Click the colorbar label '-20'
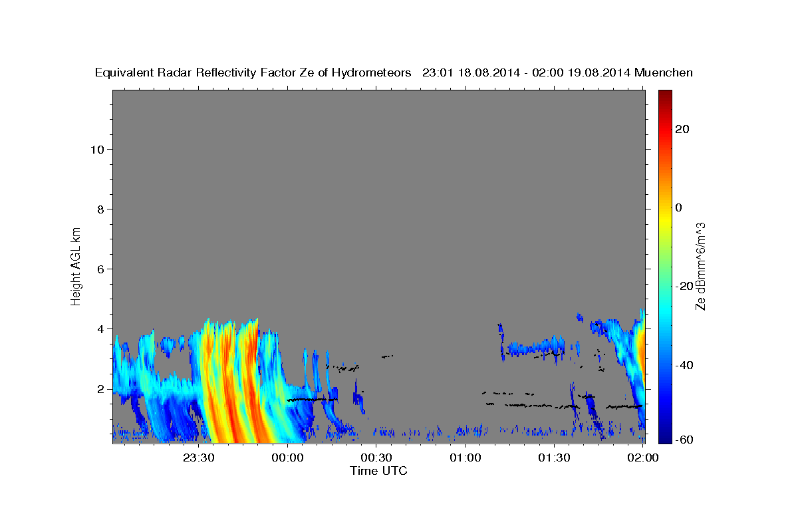Viewport: 798px width, 532px height. click(684, 286)
